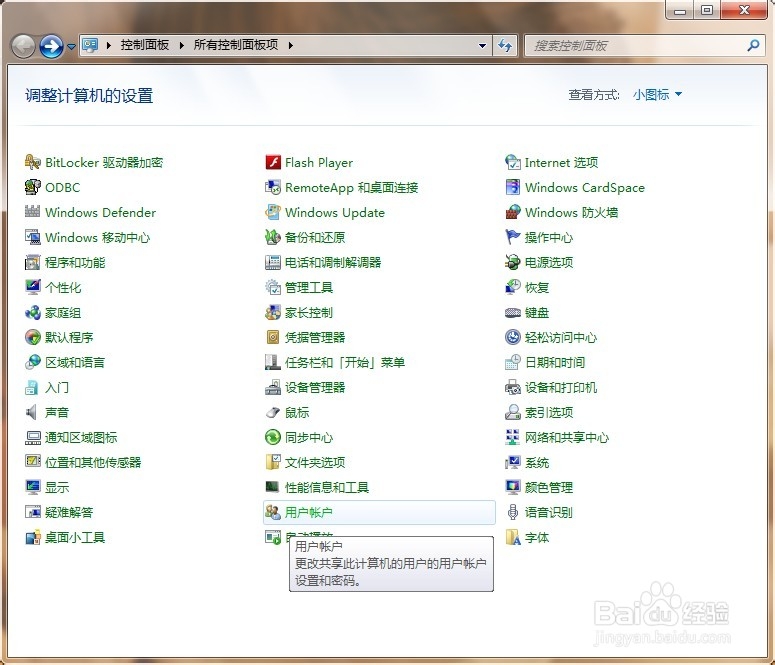Open the 疑难解答 link

coord(69,512)
